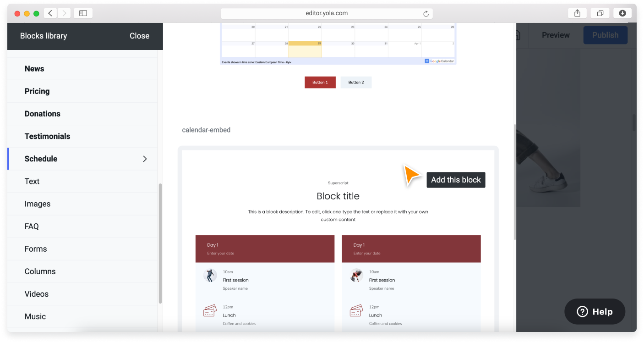Expand the Schedule category chevron
Screen dimensions: 644x343
point(145,159)
